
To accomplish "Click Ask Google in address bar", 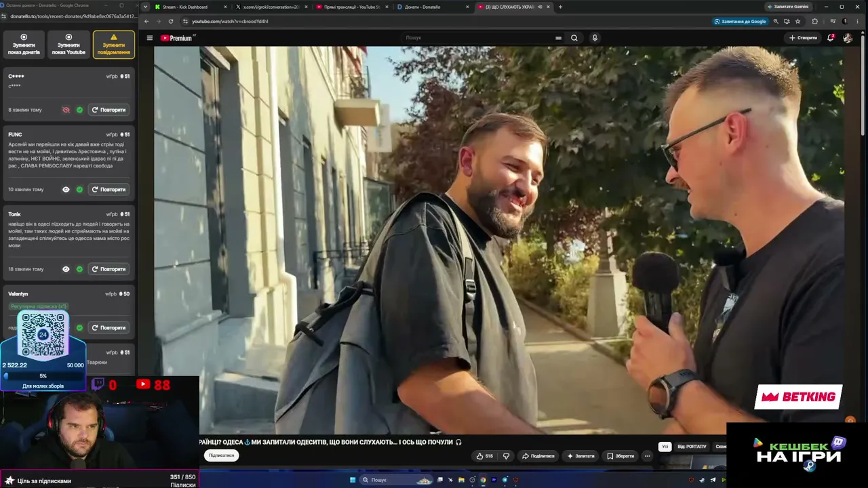I will coord(740,21).
